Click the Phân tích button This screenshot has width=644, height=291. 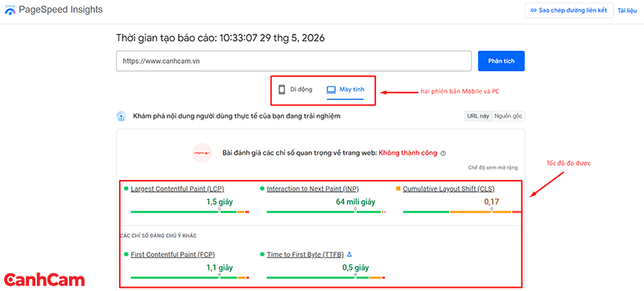click(501, 61)
